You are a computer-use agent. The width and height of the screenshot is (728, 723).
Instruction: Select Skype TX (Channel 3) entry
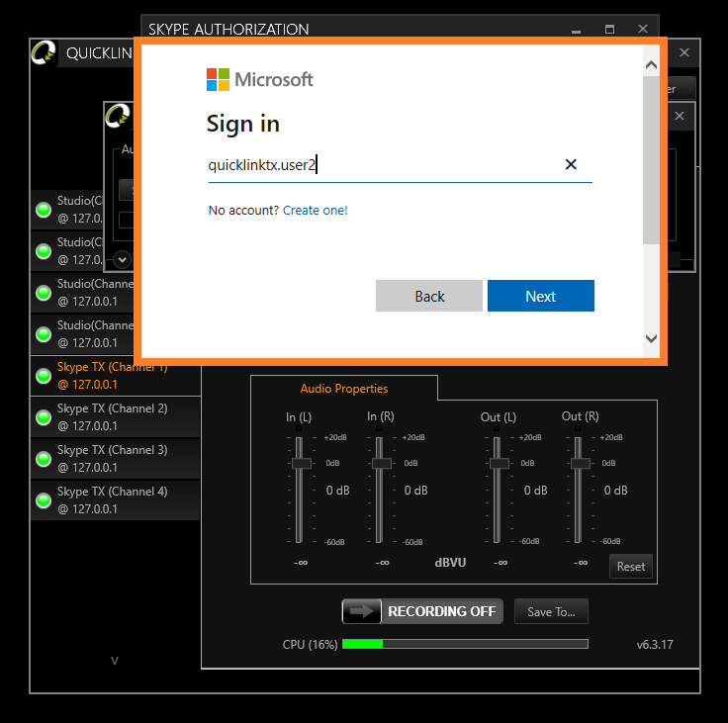point(116,459)
